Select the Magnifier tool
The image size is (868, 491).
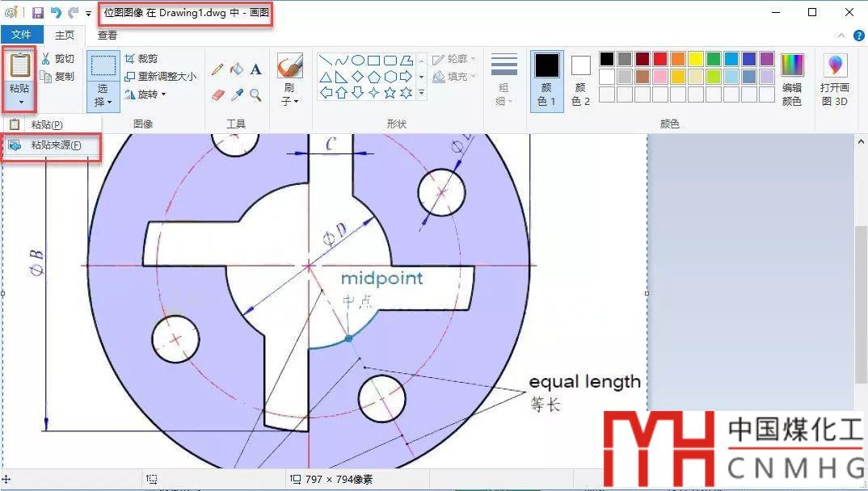click(x=255, y=95)
